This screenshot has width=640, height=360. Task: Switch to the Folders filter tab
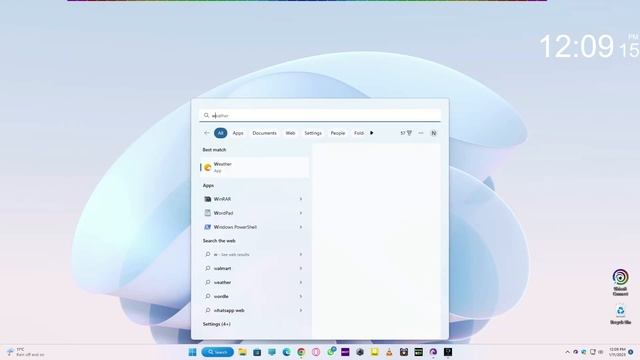click(x=359, y=133)
